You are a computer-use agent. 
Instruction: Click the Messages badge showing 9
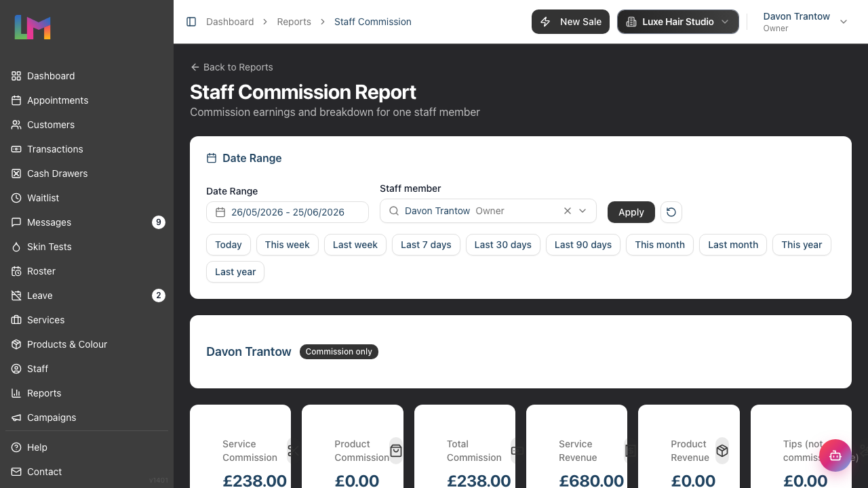[x=159, y=222]
